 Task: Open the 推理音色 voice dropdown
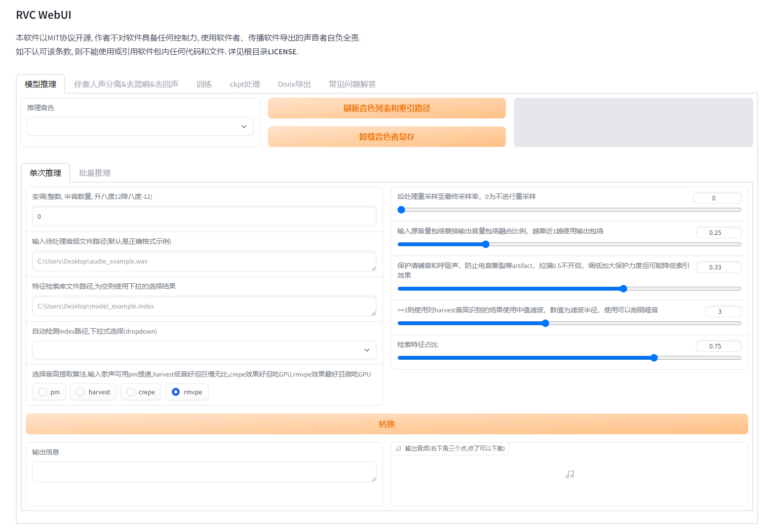click(x=140, y=126)
